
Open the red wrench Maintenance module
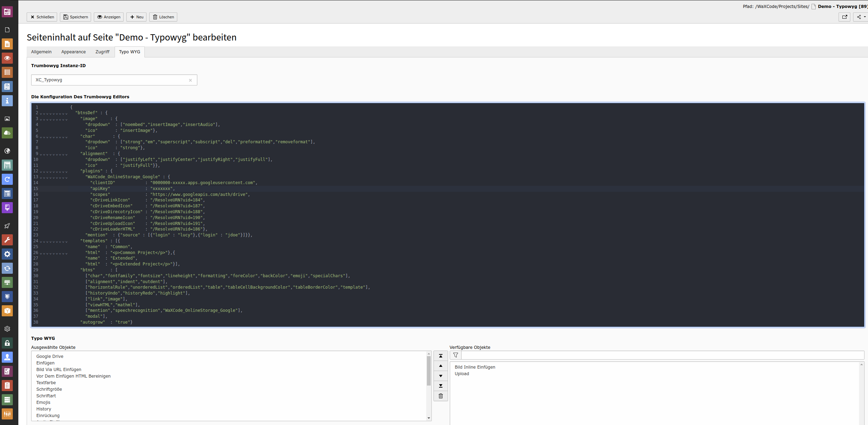pyautogui.click(x=7, y=240)
